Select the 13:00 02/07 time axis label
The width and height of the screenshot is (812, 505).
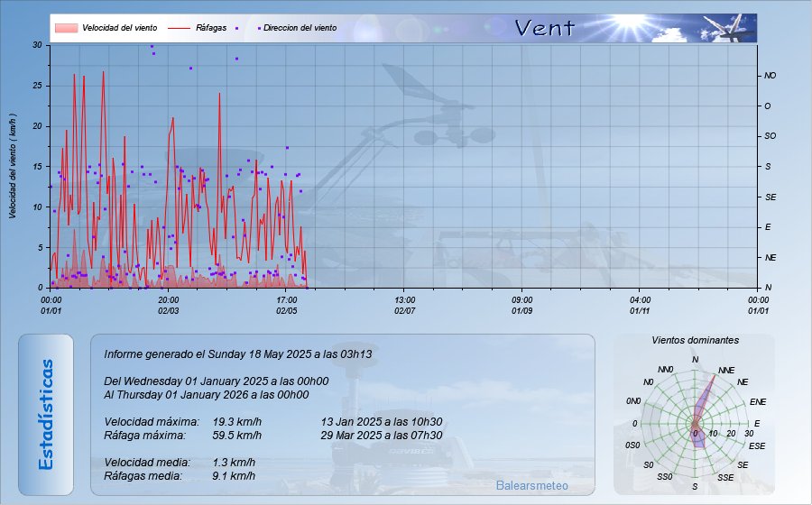click(x=404, y=306)
